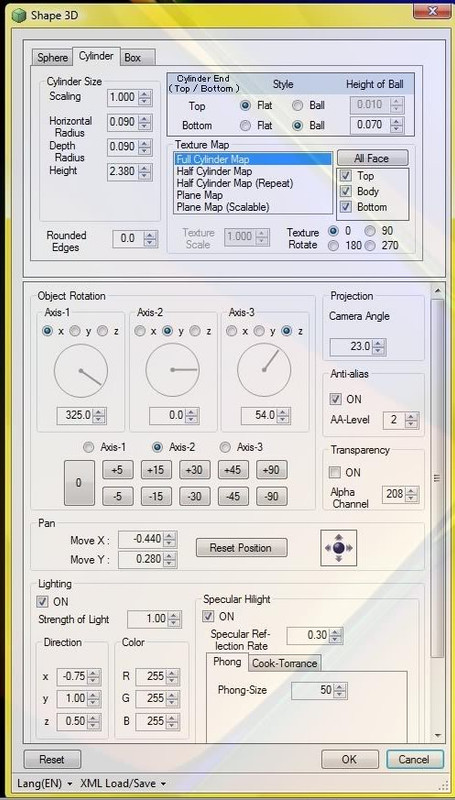Viewport: 455px width, 800px height.
Task: Disable the Anti-alias ON checkbox
Action: coord(335,399)
